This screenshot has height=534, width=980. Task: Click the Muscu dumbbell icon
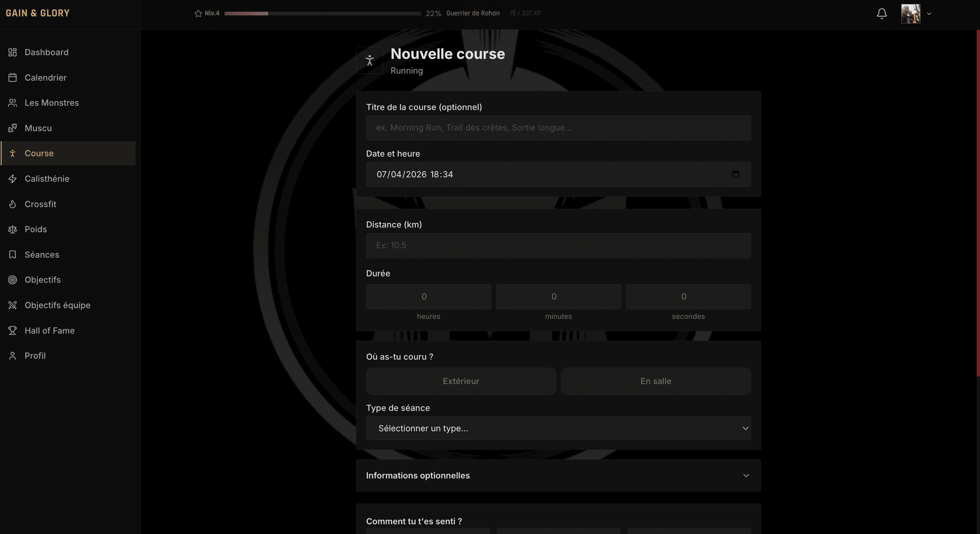[13, 128]
